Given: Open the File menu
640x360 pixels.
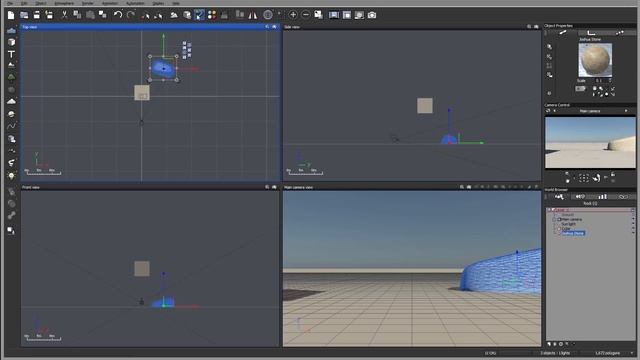Looking at the screenshot, I should tap(10, 3).
